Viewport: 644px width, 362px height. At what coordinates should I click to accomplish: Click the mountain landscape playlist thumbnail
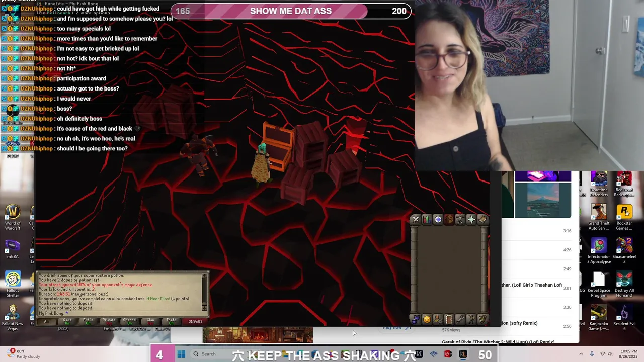(543, 200)
